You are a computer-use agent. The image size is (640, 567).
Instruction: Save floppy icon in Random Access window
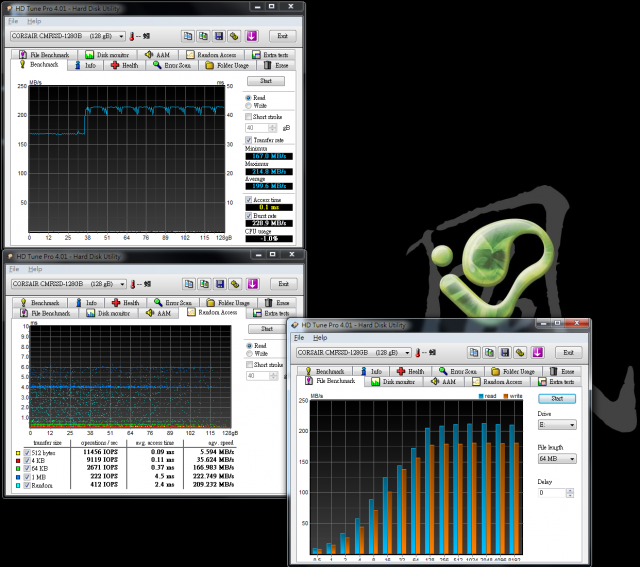[x=220, y=284]
